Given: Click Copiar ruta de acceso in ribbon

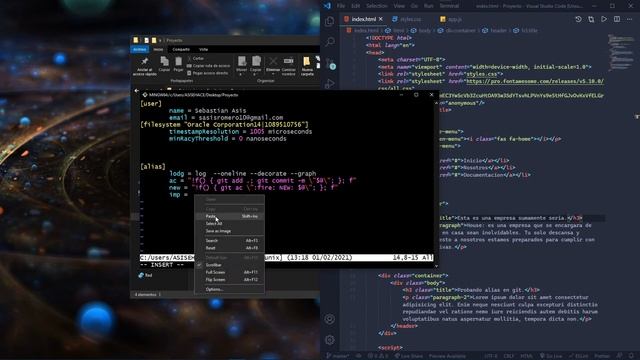Looking at the screenshot, I should (208, 66).
